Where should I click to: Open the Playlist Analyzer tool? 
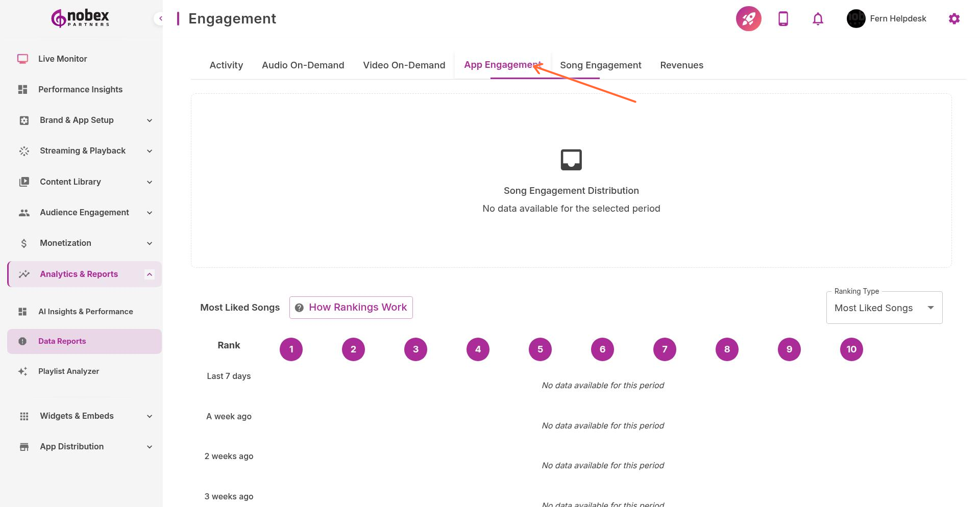69,371
